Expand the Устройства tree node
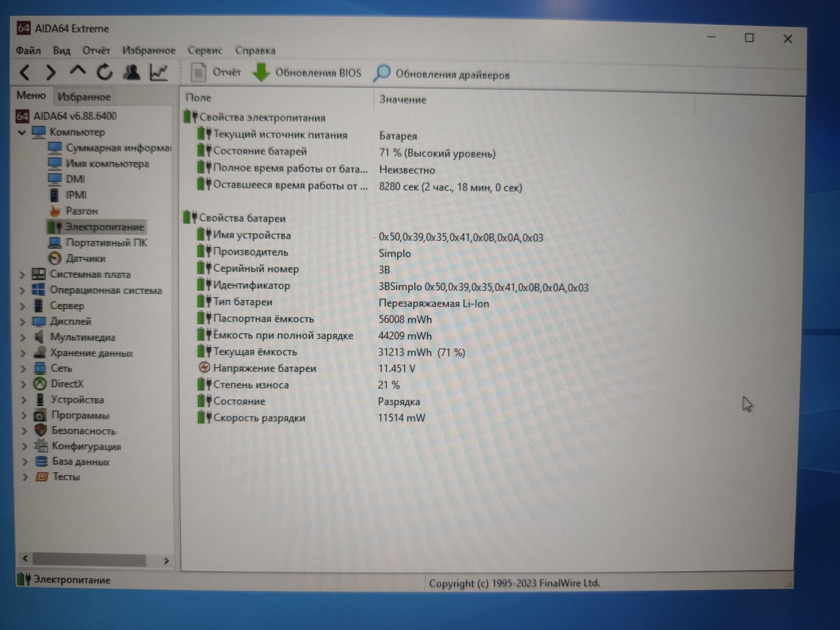 click(x=24, y=400)
